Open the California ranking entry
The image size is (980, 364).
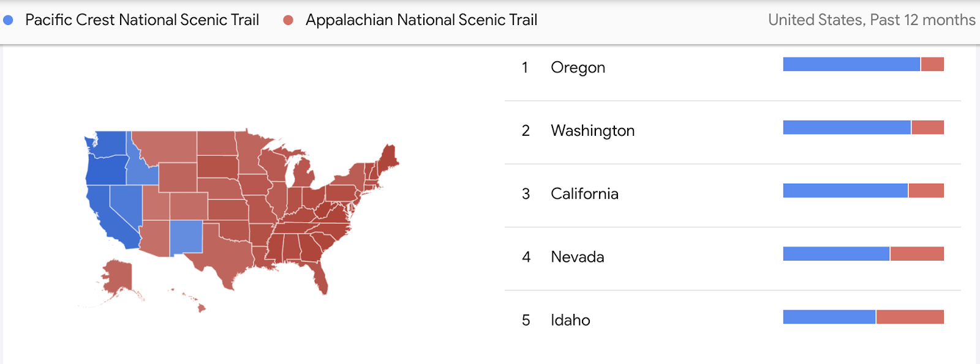(733, 195)
